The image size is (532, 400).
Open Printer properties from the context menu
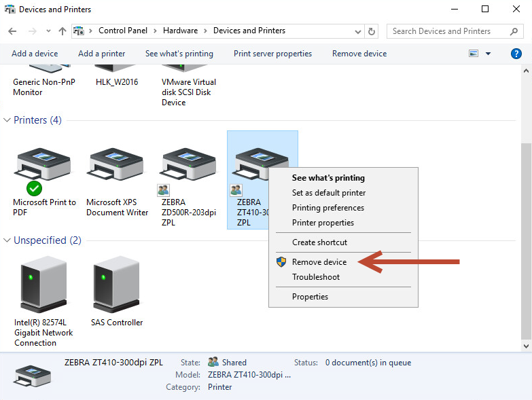click(x=323, y=223)
